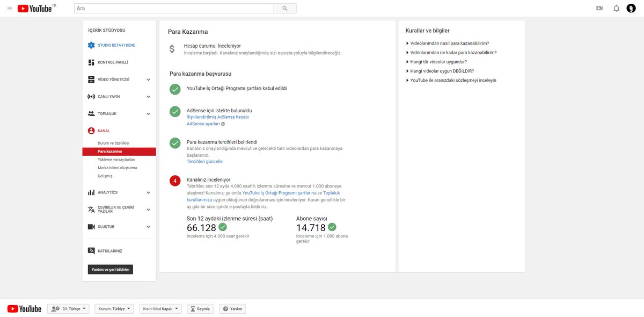Open the notifications bell

click(616, 9)
